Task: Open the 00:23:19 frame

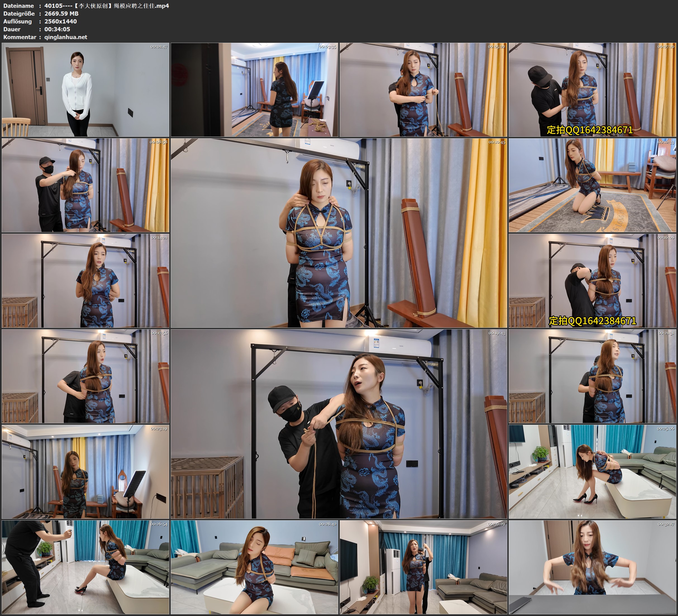Action: pyautogui.click(x=85, y=472)
